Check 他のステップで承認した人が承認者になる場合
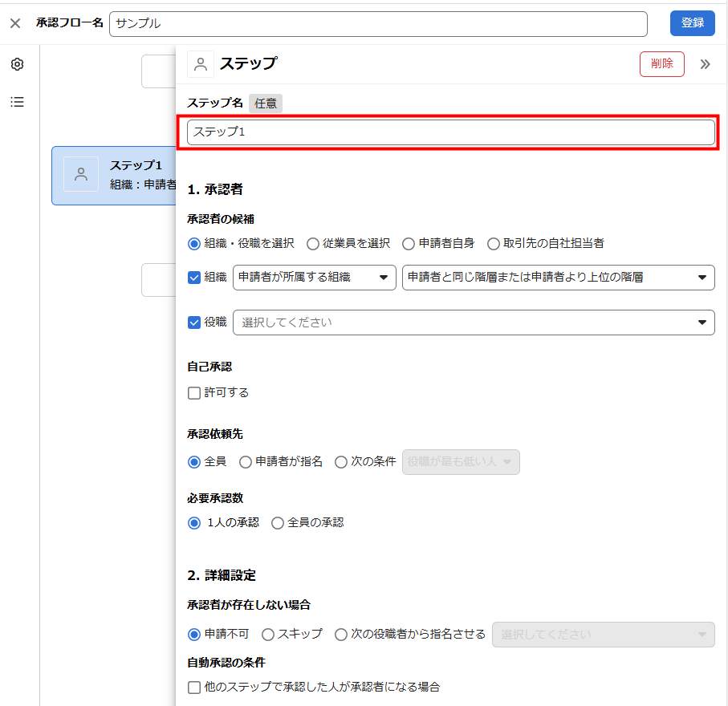Image resolution: width=728 pixels, height=706 pixels. 194,687
